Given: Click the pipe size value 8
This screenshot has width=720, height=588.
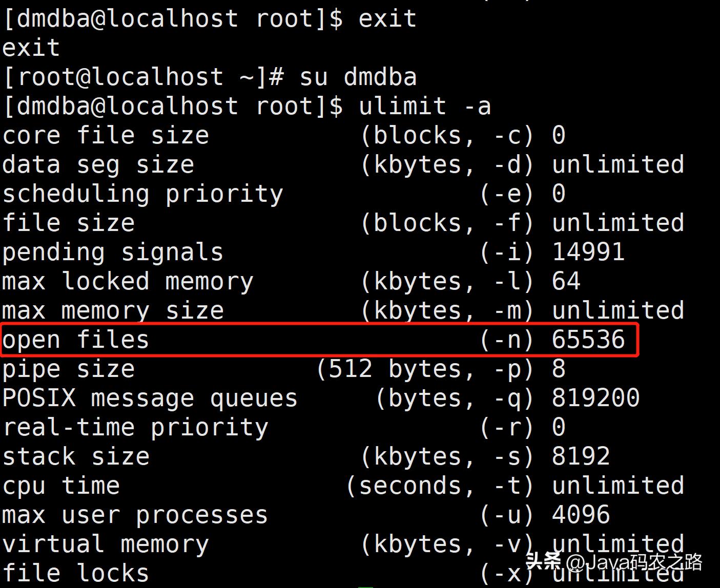Looking at the screenshot, I should tap(559, 369).
